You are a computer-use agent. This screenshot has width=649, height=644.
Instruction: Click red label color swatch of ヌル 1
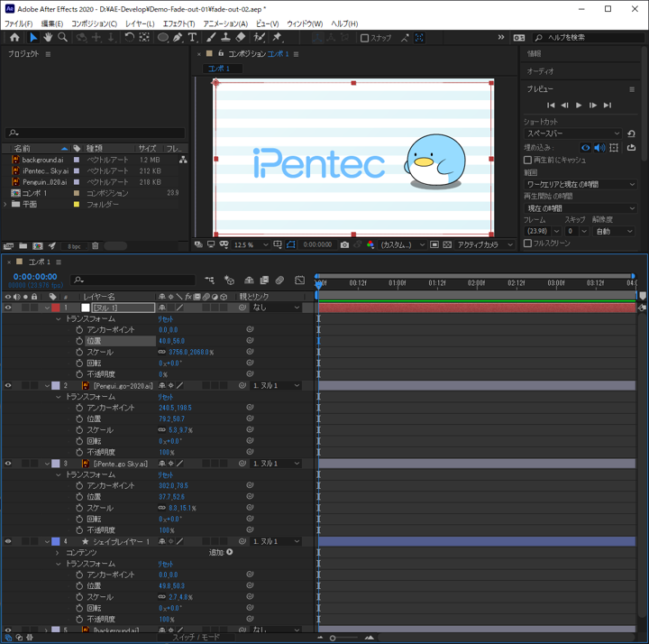click(56, 308)
